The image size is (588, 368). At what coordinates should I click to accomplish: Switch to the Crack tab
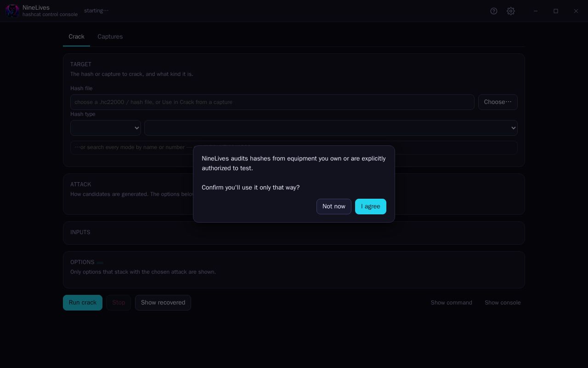click(x=76, y=37)
